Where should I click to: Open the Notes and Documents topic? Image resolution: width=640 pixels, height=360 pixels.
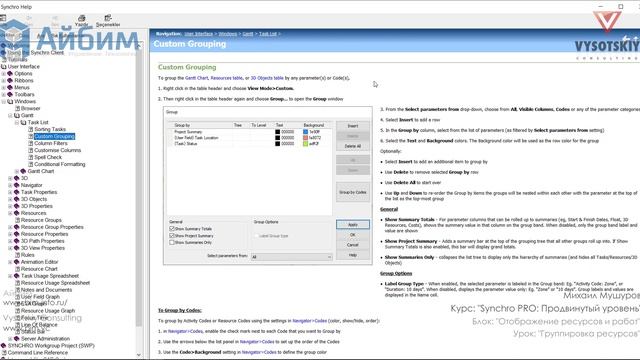coord(46,289)
